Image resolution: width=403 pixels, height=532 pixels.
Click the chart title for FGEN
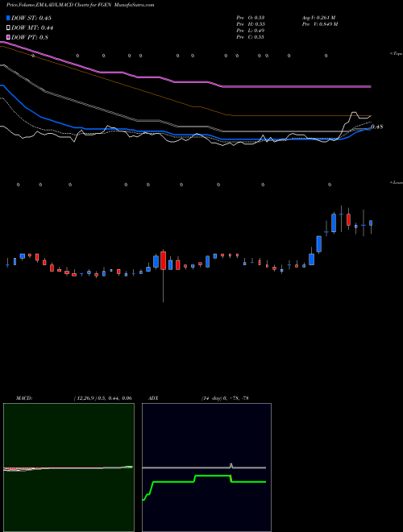click(81, 5)
